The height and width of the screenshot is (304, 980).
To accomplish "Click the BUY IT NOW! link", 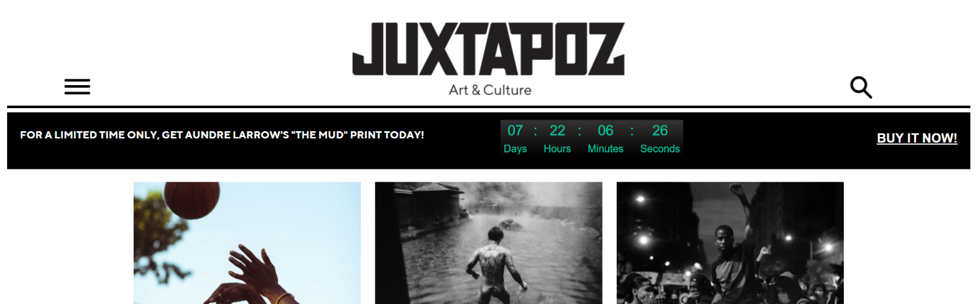I will pos(917,138).
